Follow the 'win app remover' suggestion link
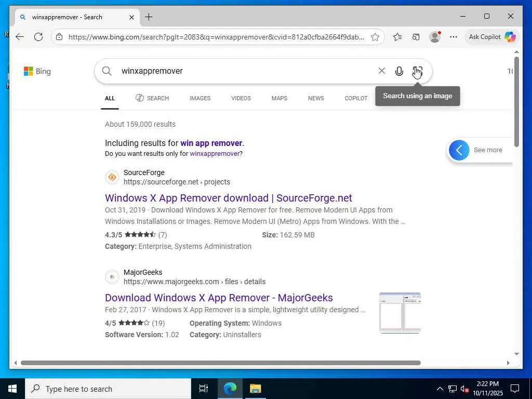Viewport: 532px width, 399px height. click(211, 143)
